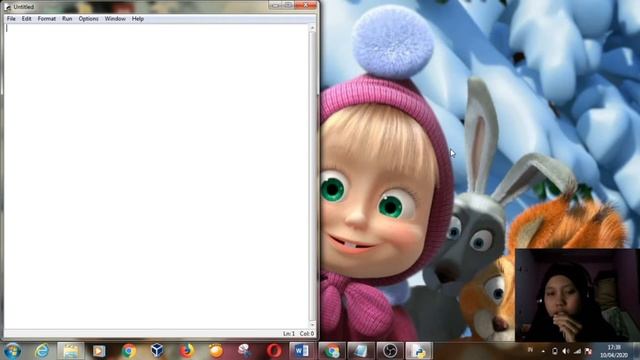
Task: Click the webcam overlay thumbnail
Action: [577, 295]
